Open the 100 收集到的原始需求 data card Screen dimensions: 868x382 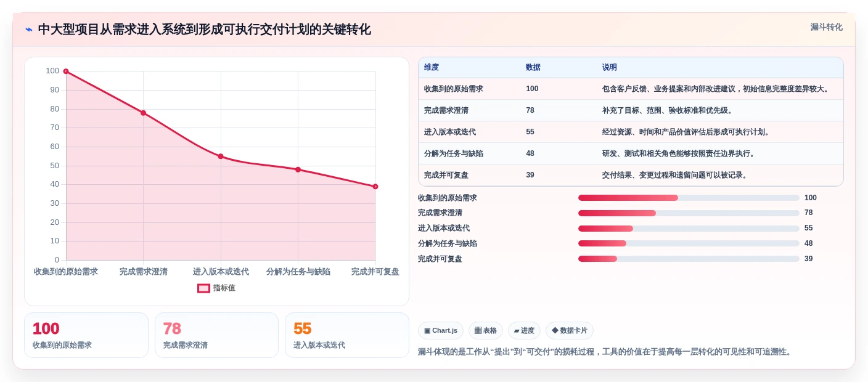(x=86, y=335)
